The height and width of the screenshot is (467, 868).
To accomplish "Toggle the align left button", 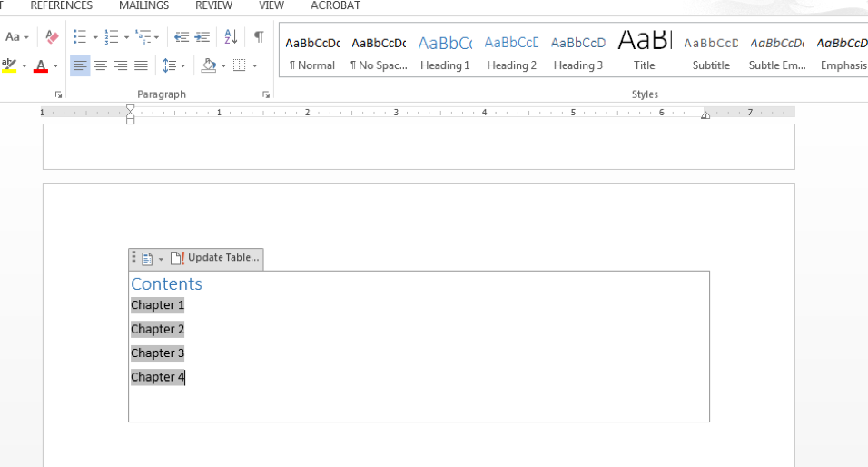I will click(x=80, y=65).
